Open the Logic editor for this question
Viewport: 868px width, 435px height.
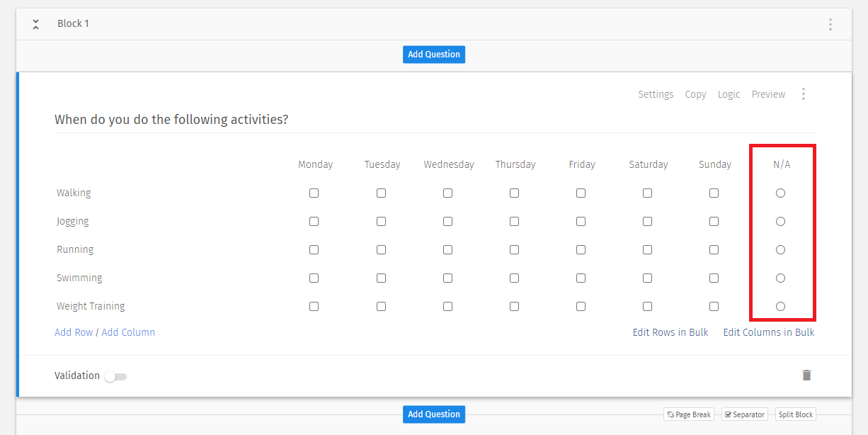729,94
